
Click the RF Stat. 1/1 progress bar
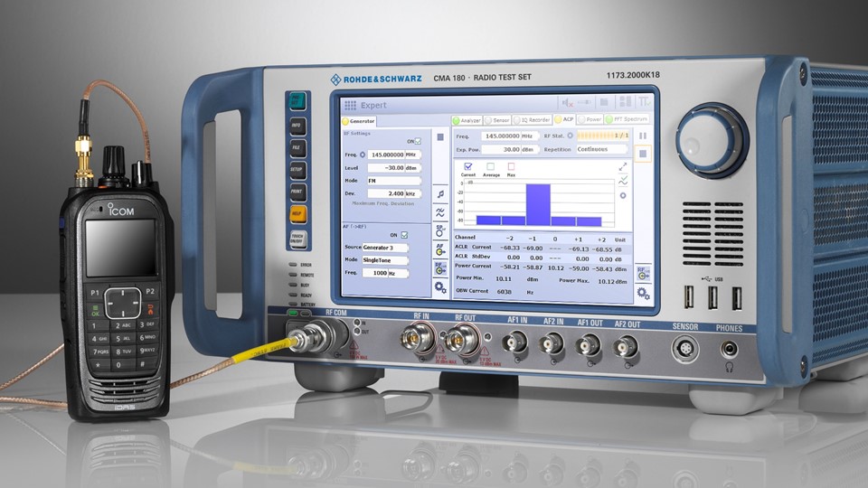tap(603, 135)
